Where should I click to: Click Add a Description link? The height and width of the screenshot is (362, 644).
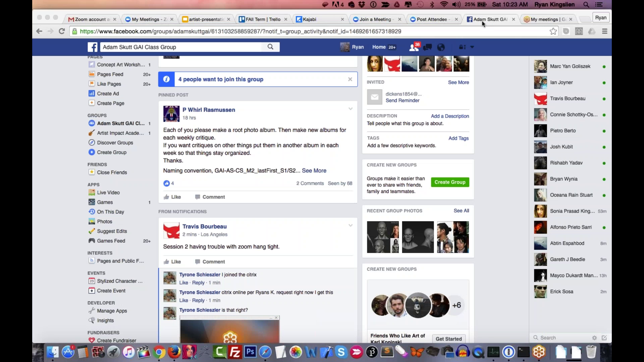pyautogui.click(x=450, y=116)
